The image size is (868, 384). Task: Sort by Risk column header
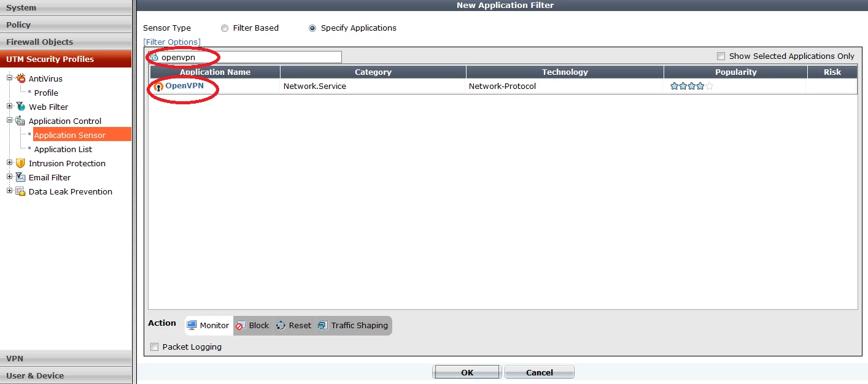pyautogui.click(x=832, y=72)
